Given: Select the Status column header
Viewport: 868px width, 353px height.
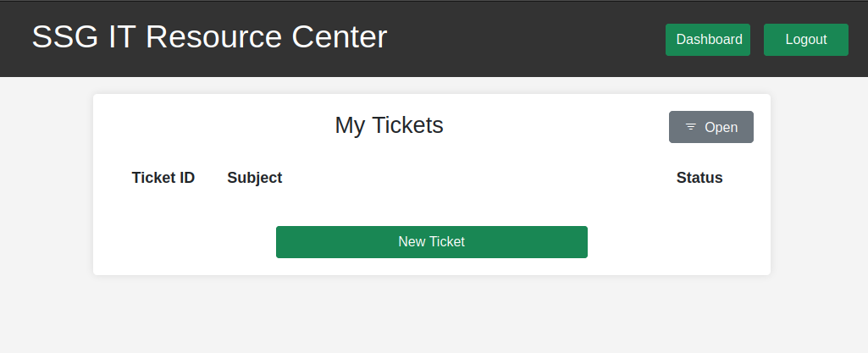Looking at the screenshot, I should [699, 178].
